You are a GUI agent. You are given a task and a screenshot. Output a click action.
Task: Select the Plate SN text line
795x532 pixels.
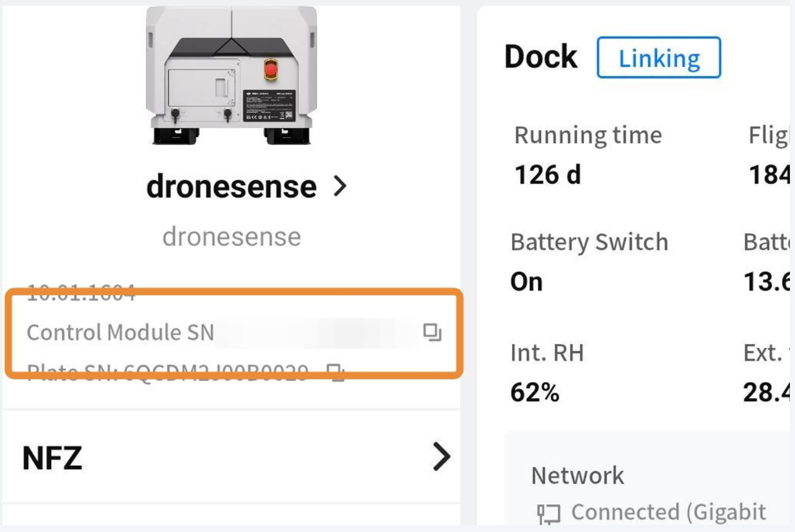click(x=168, y=372)
